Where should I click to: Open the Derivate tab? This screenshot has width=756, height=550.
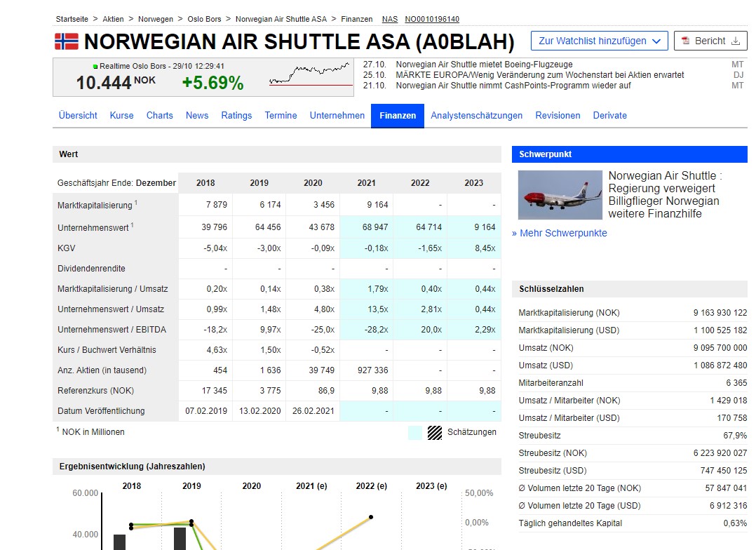click(610, 115)
